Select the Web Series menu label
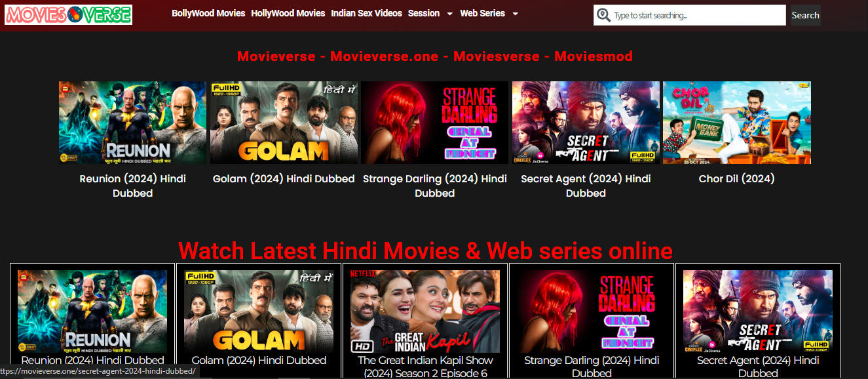The height and width of the screenshot is (379, 868). 483,13
